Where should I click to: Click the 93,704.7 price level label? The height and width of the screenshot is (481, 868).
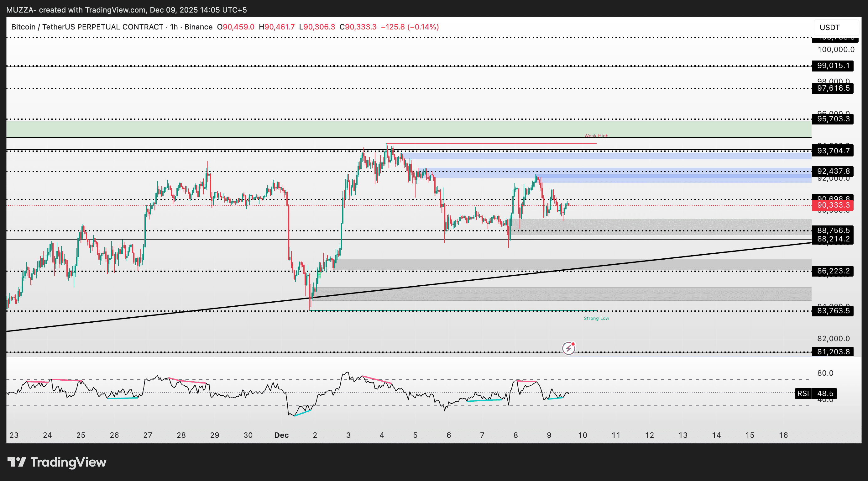[833, 151]
